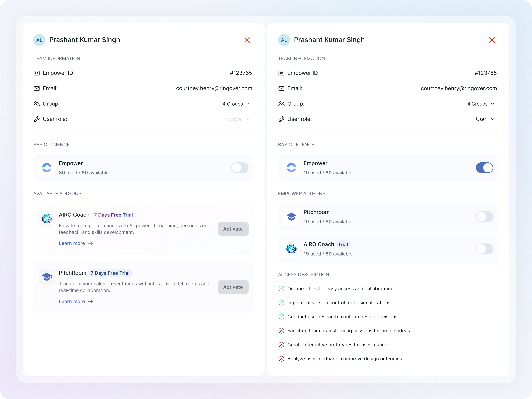Turn on the Pitchroom add-on toggle
The image size is (532, 399).
pyautogui.click(x=484, y=216)
